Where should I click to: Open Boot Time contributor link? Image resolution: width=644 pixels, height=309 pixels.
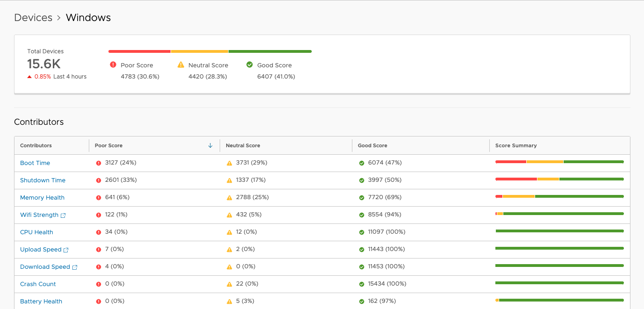pos(35,163)
